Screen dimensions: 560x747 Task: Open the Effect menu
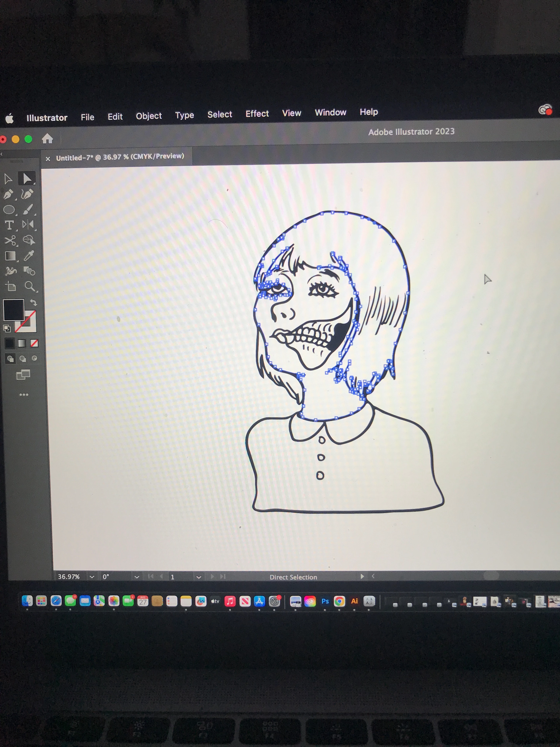pyautogui.click(x=257, y=114)
